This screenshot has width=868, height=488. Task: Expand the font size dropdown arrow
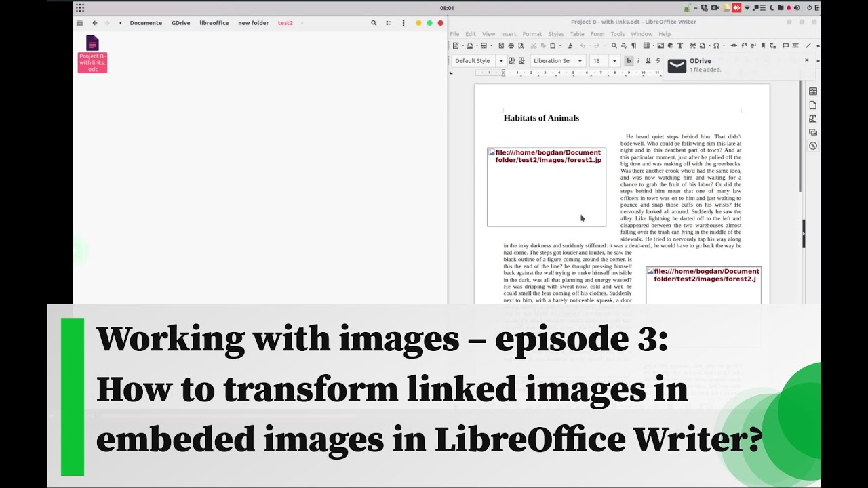coord(615,60)
